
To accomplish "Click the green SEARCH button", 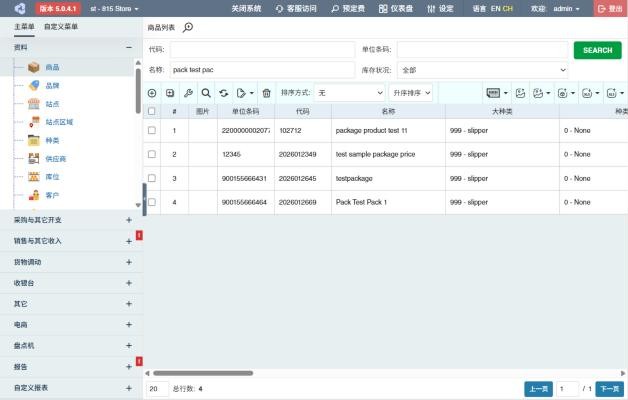I will pos(598,50).
